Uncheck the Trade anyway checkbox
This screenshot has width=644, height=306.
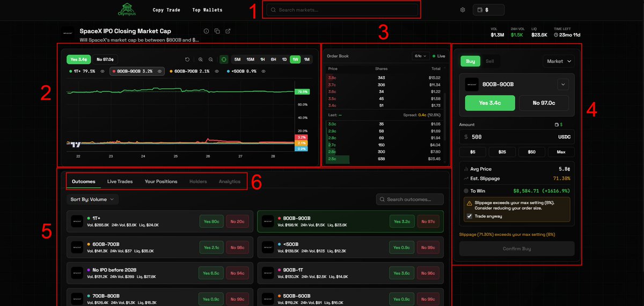[470, 216]
